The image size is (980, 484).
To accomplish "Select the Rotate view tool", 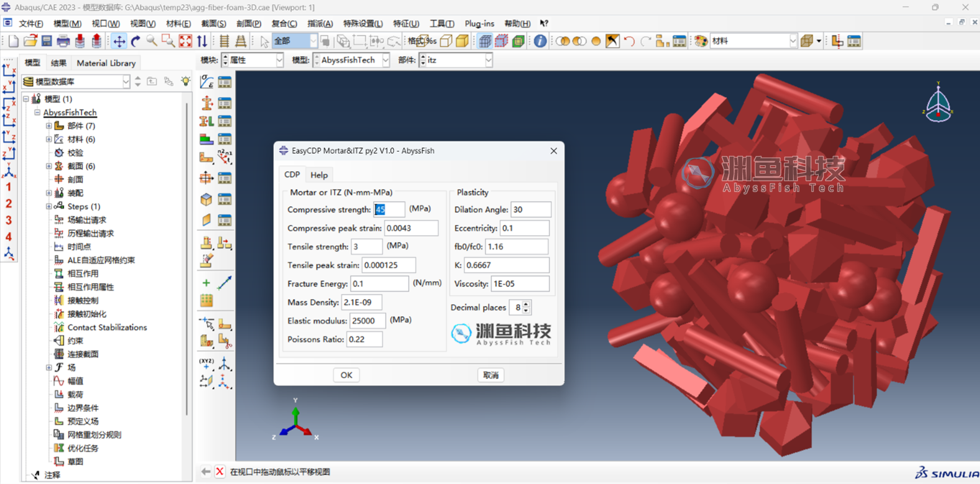I will click(x=136, y=41).
